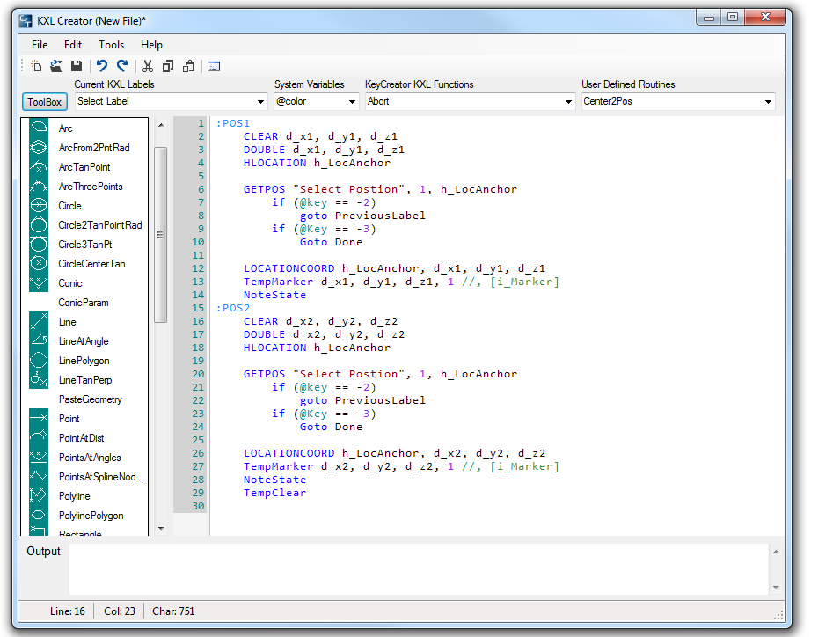This screenshot has width=840, height=637.
Task: Cut selection with the scissors icon
Action: click(x=147, y=66)
